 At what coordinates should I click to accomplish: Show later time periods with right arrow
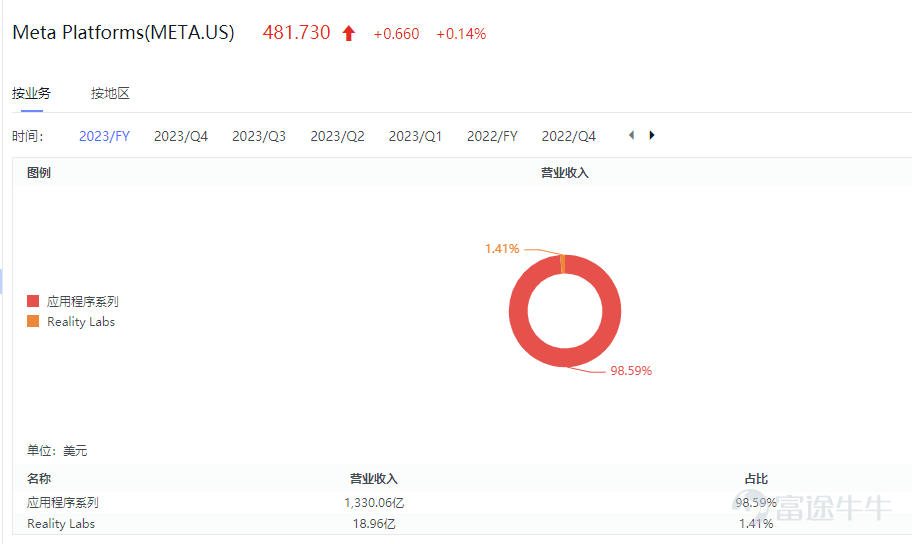[x=651, y=135]
